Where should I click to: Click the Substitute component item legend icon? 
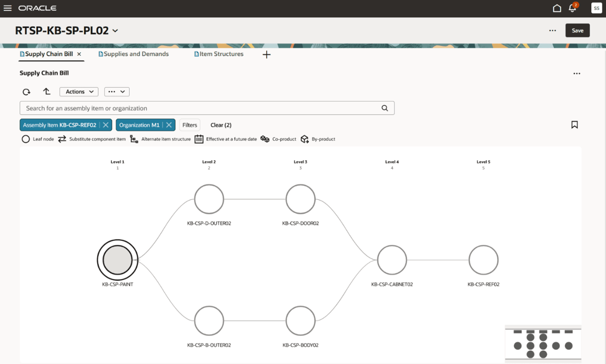[x=62, y=139]
